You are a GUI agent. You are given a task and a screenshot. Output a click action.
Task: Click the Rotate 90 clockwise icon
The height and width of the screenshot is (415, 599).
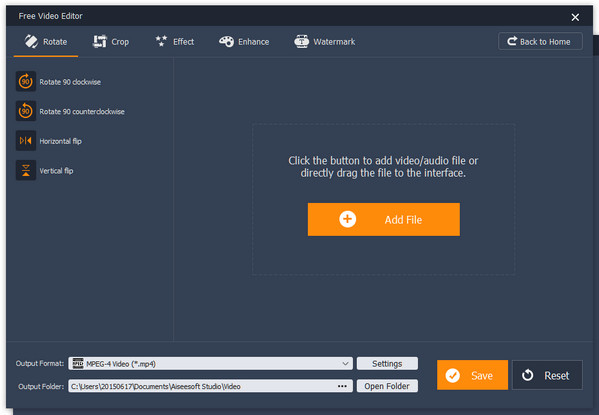[x=26, y=81]
